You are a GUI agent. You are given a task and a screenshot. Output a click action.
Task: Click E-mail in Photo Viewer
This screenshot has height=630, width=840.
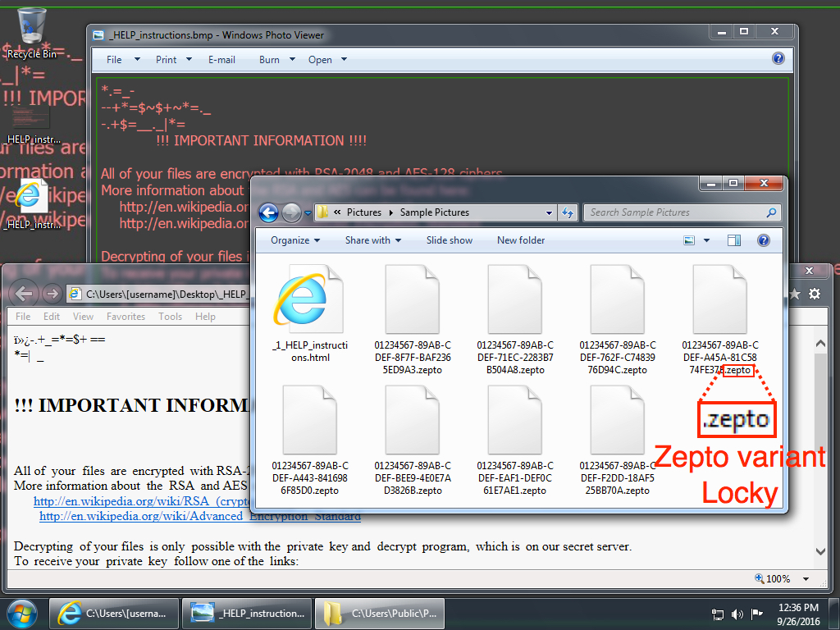pyautogui.click(x=221, y=59)
